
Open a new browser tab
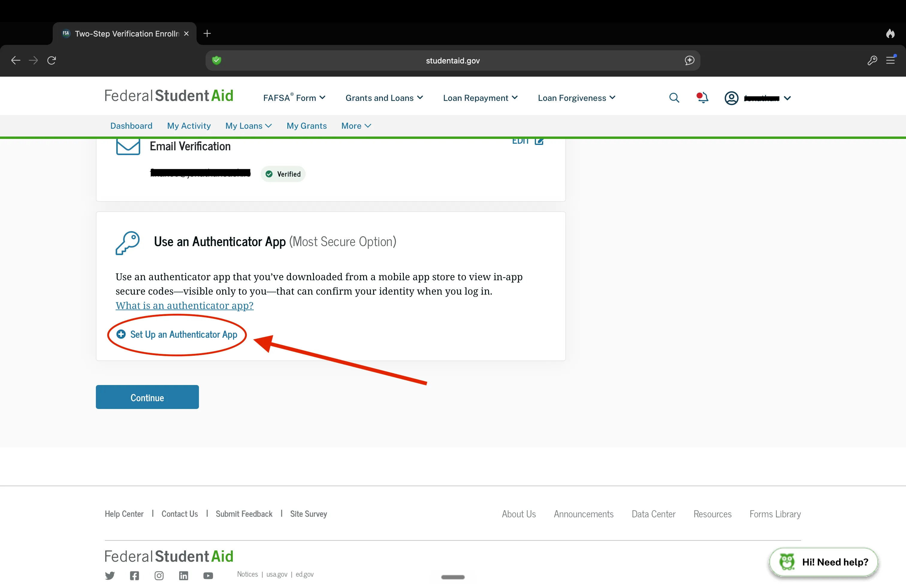(x=207, y=34)
